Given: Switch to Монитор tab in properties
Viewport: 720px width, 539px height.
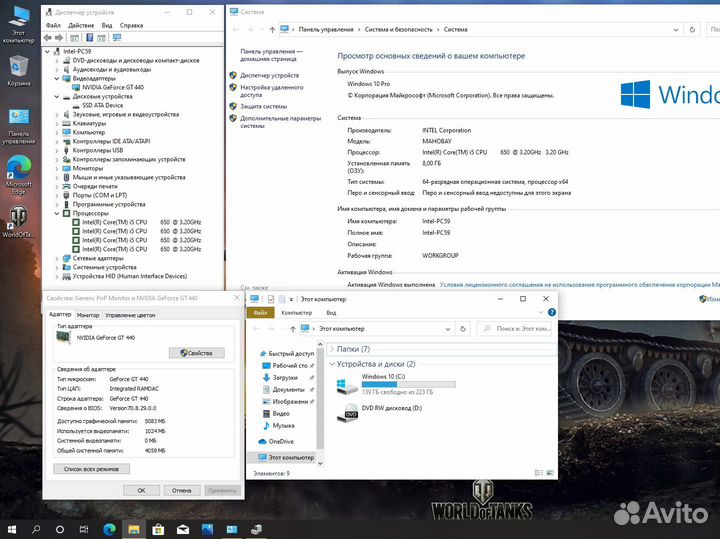Looking at the screenshot, I should (88, 315).
